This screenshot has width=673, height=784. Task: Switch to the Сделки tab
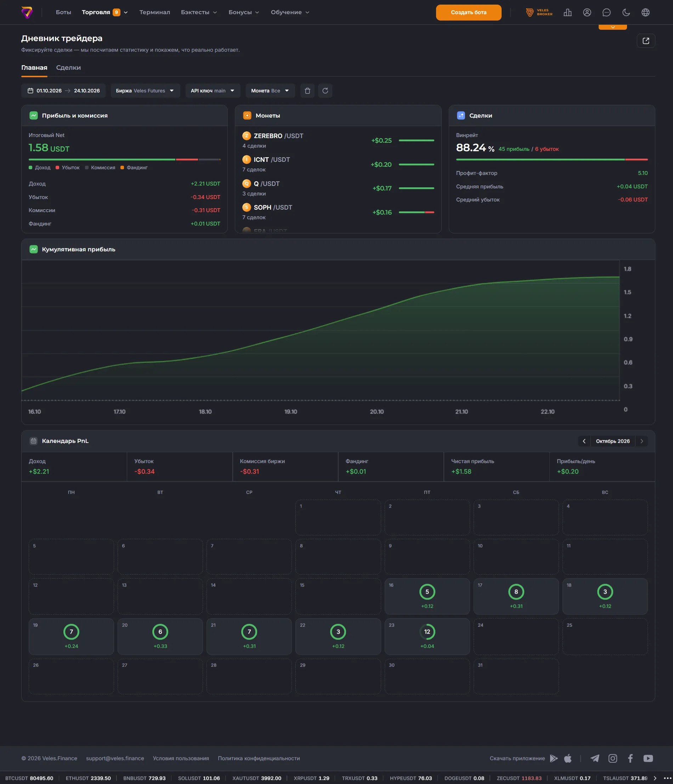(68, 68)
